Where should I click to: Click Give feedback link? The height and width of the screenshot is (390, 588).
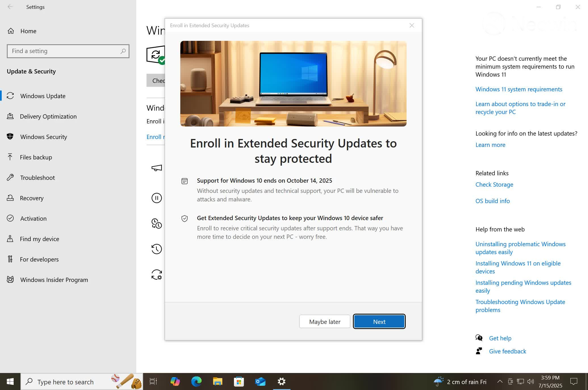pos(507,351)
